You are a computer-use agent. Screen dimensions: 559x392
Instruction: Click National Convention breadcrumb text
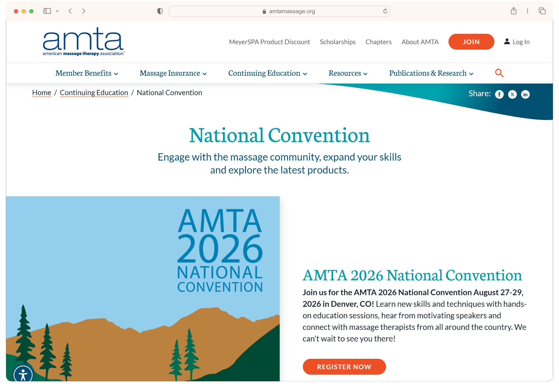coord(169,93)
